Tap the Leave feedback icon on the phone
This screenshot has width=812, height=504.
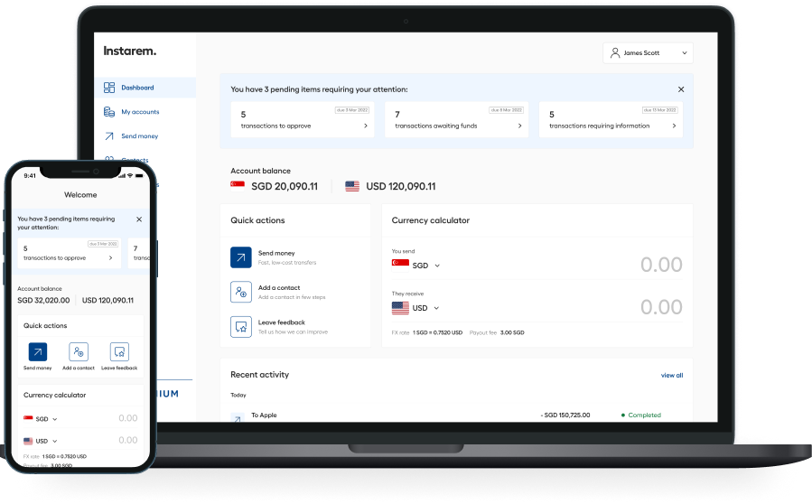pos(119,352)
